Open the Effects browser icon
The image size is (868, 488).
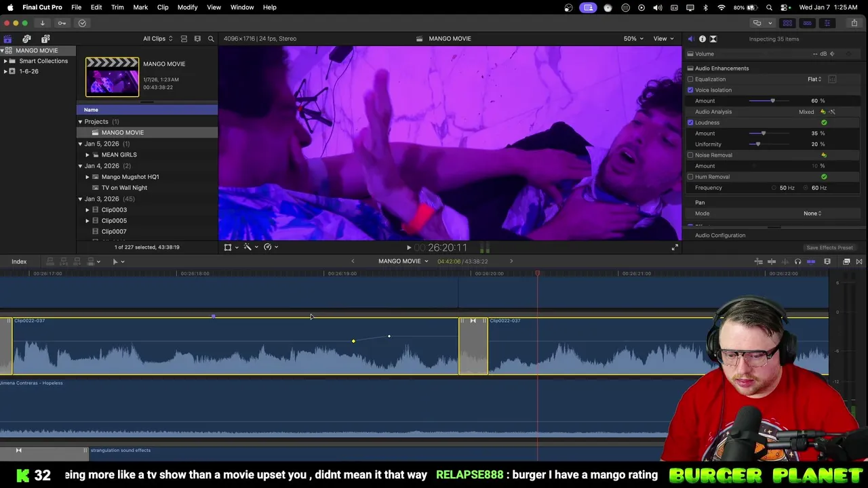tap(846, 262)
